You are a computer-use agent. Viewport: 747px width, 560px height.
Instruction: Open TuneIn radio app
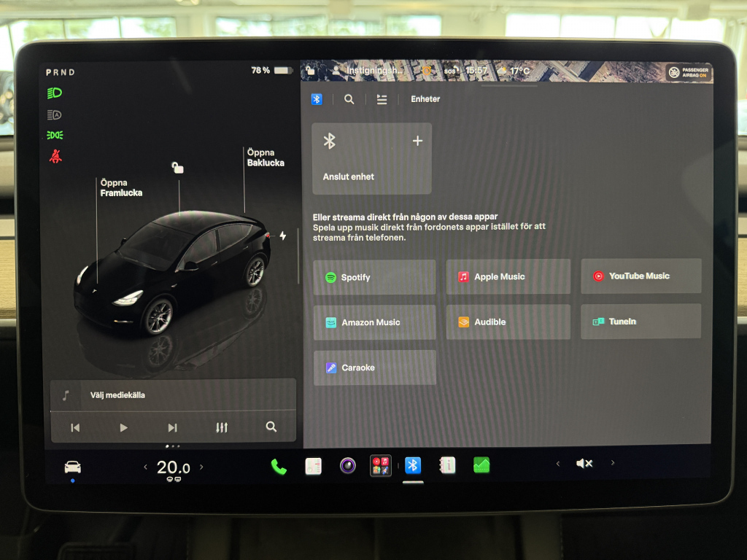coord(640,322)
